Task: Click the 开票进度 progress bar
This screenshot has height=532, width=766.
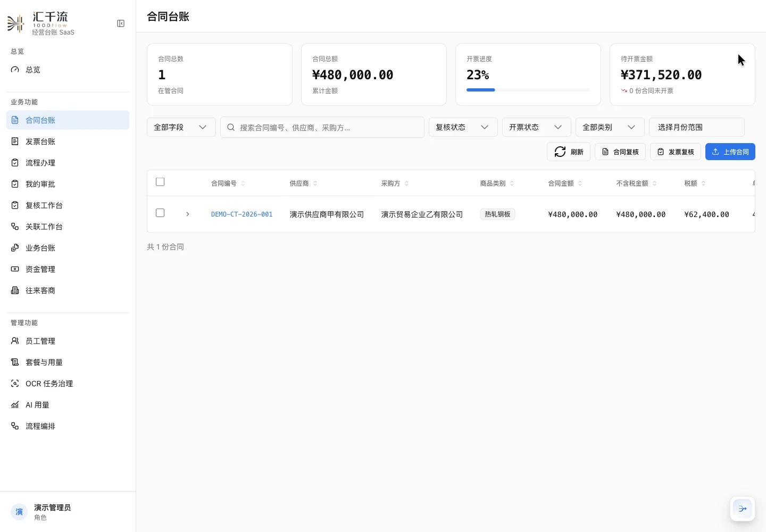Action: (x=528, y=90)
